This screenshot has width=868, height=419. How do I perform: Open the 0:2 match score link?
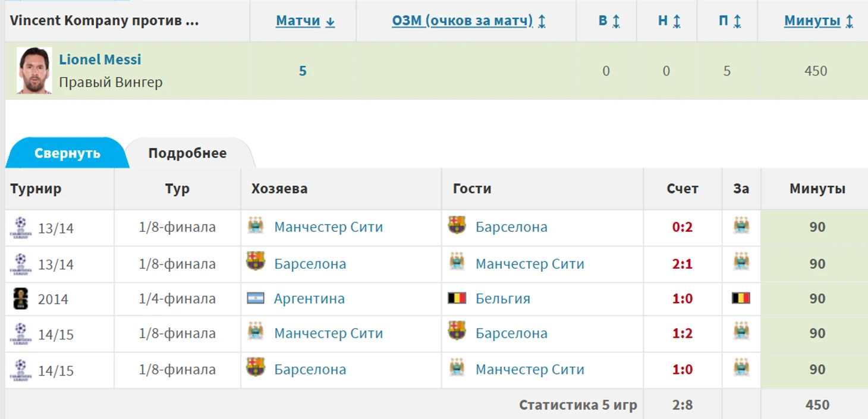tap(682, 227)
